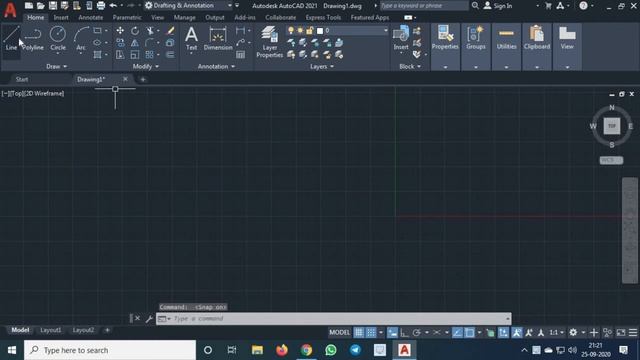The image size is (640, 360).
Task: Open the Start file tab
Action: point(22,79)
